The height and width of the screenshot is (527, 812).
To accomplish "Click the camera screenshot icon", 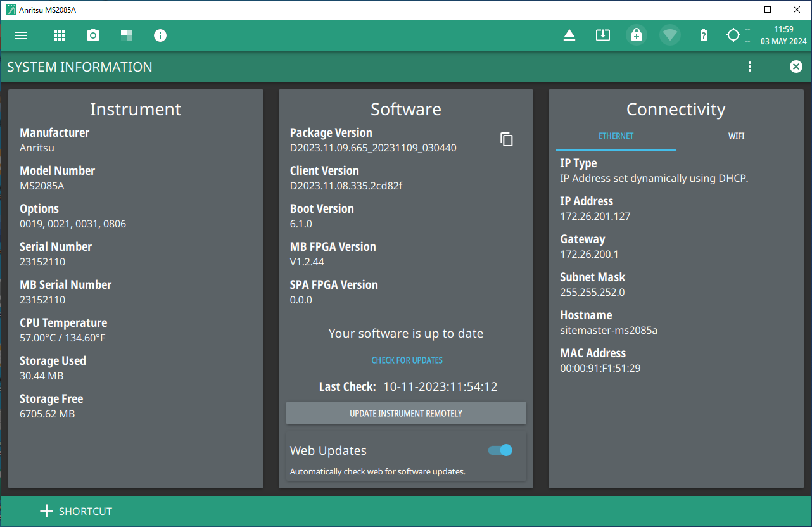I will point(93,35).
